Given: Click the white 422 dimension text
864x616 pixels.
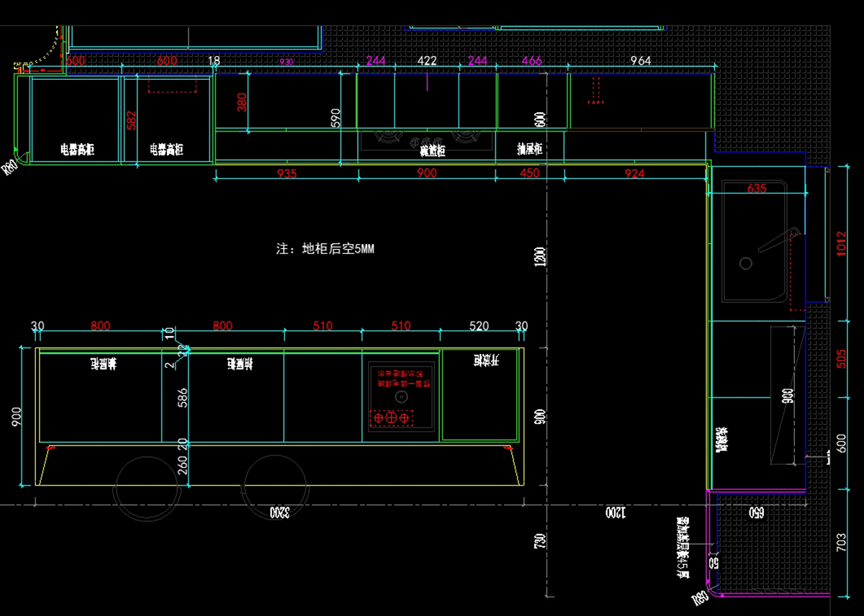Looking at the screenshot, I should [427, 61].
